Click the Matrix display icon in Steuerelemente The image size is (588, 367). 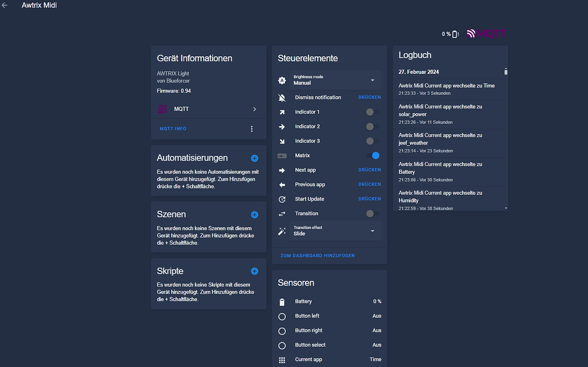(x=282, y=155)
